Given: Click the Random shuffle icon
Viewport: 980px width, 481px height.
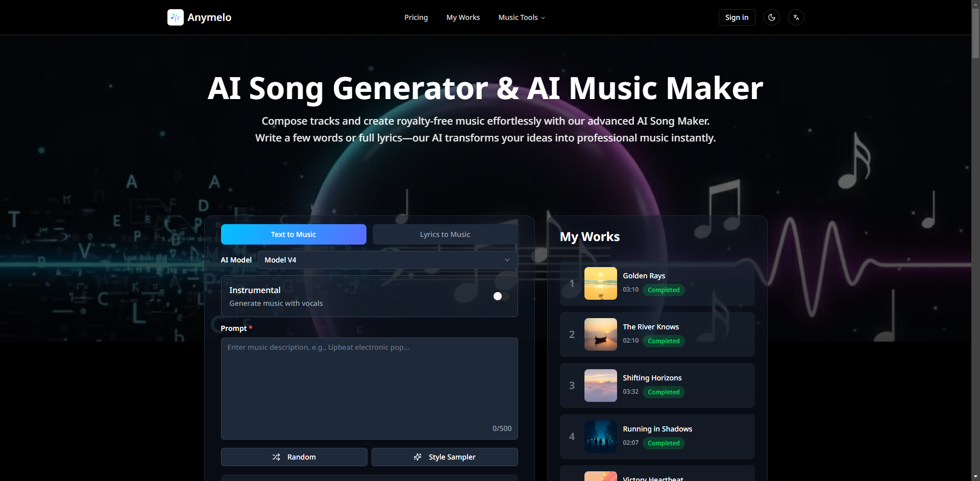Looking at the screenshot, I should [x=276, y=457].
